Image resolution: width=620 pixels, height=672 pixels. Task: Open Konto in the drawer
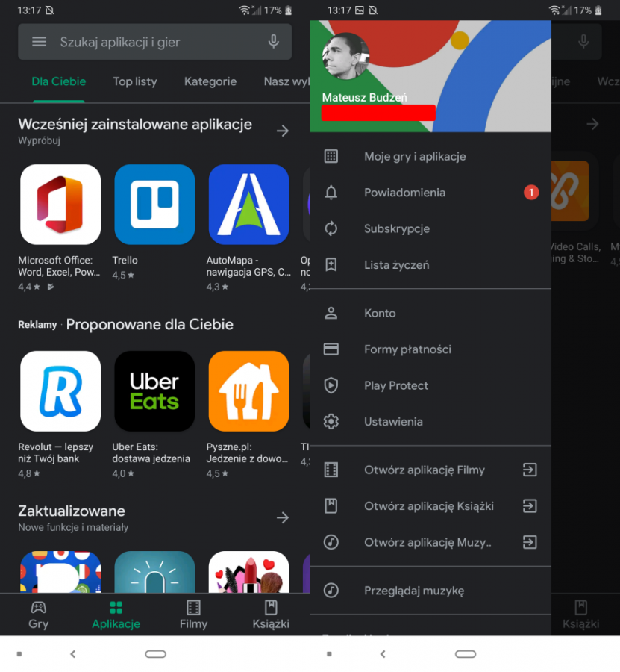click(x=430, y=314)
